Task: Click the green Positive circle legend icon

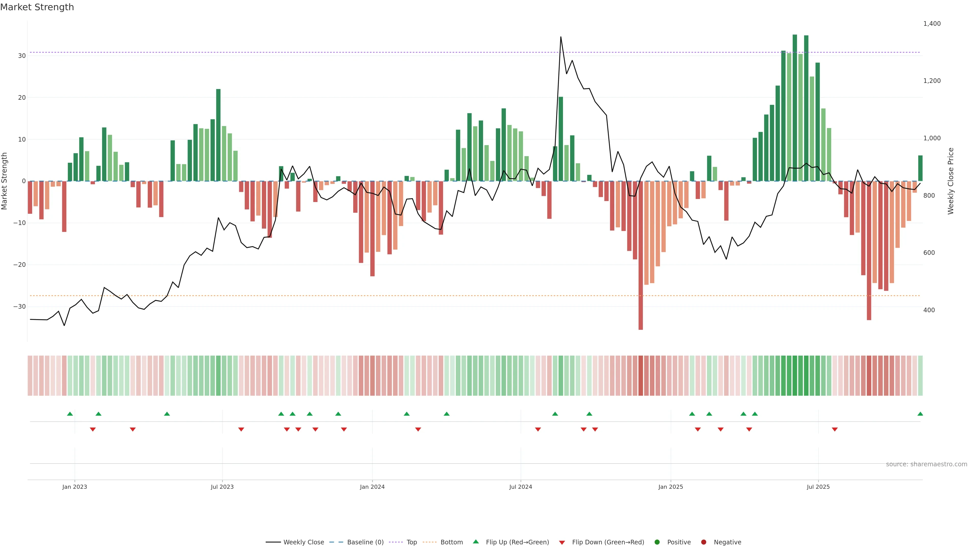Action: (x=657, y=542)
